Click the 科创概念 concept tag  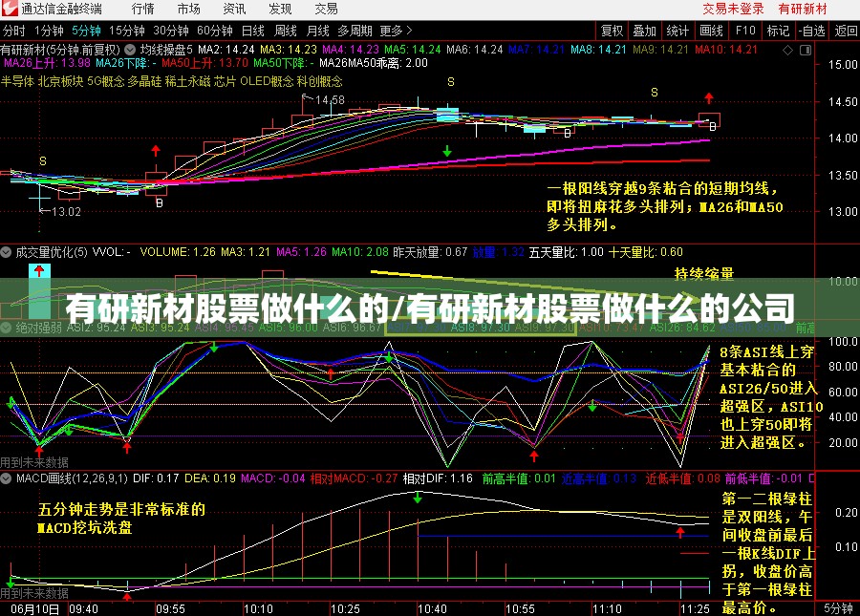320,82
